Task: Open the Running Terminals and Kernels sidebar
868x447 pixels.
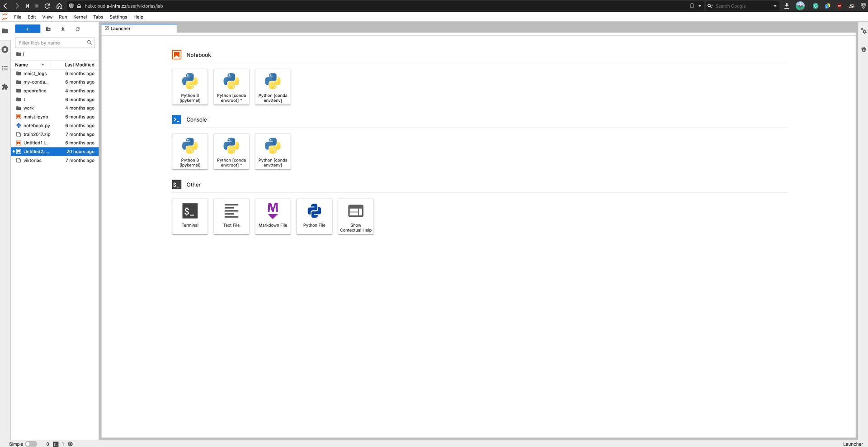Action: click(5, 49)
